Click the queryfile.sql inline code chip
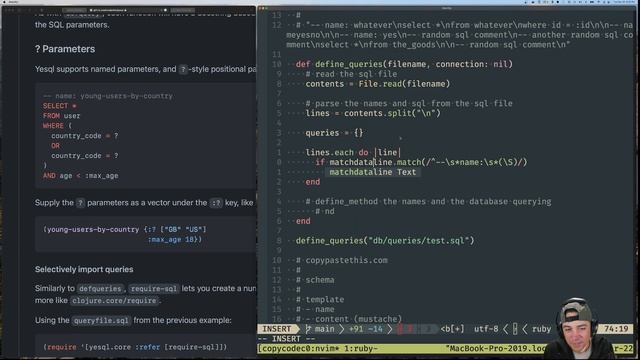Viewport: 640px width, 360px height. 101,320
